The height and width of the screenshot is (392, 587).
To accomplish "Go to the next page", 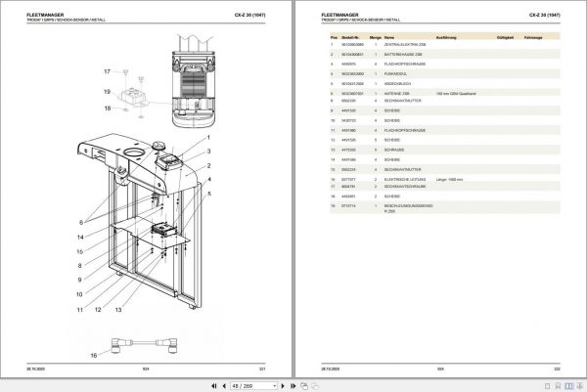I will (283, 385).
